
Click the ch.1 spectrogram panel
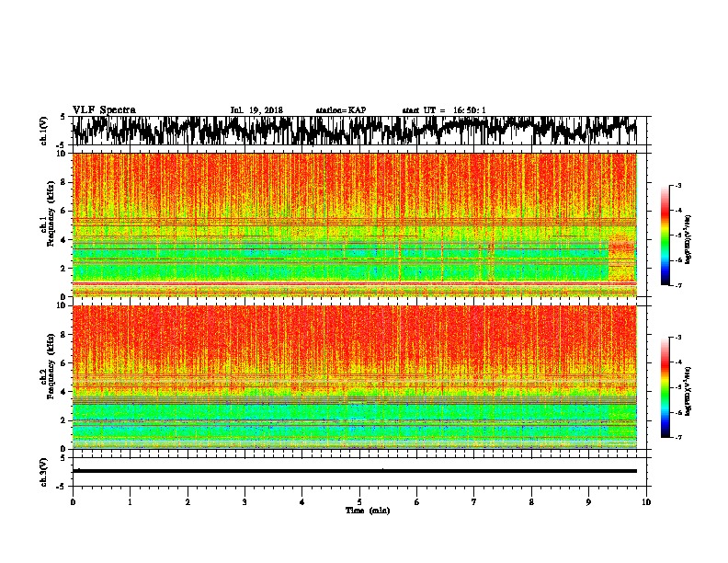point(354,224)
